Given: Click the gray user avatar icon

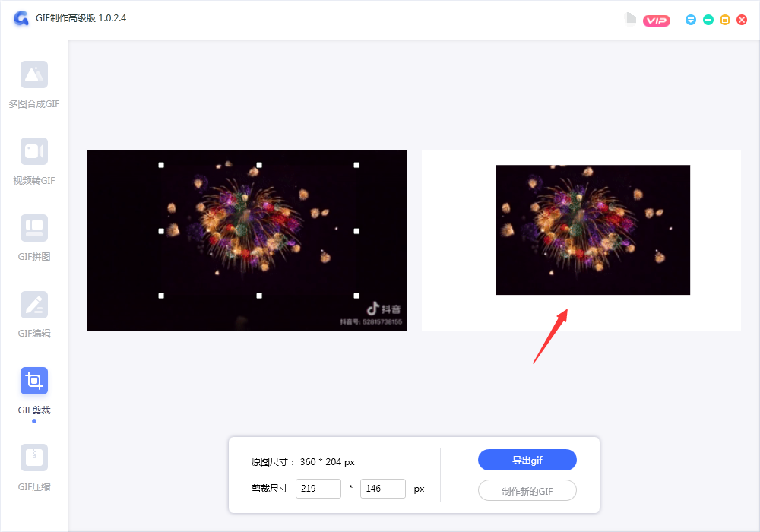Looking at the screenshot, I should tap(630, 19).
